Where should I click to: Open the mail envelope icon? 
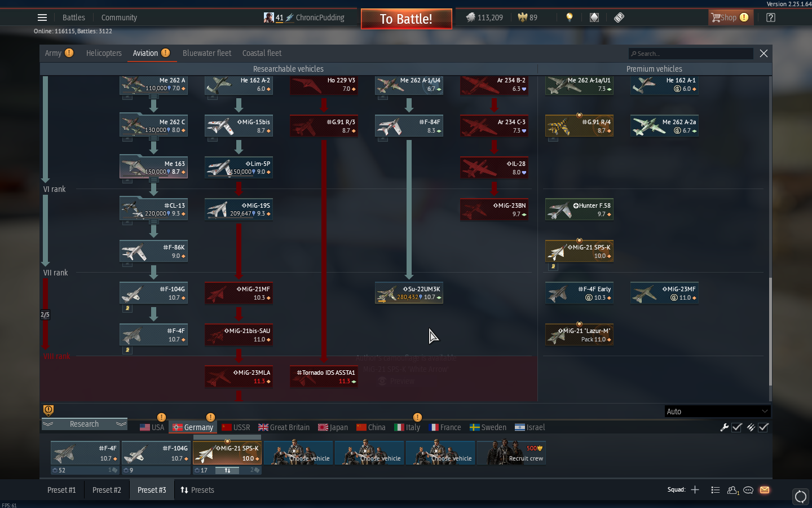(x=765, y=490)
